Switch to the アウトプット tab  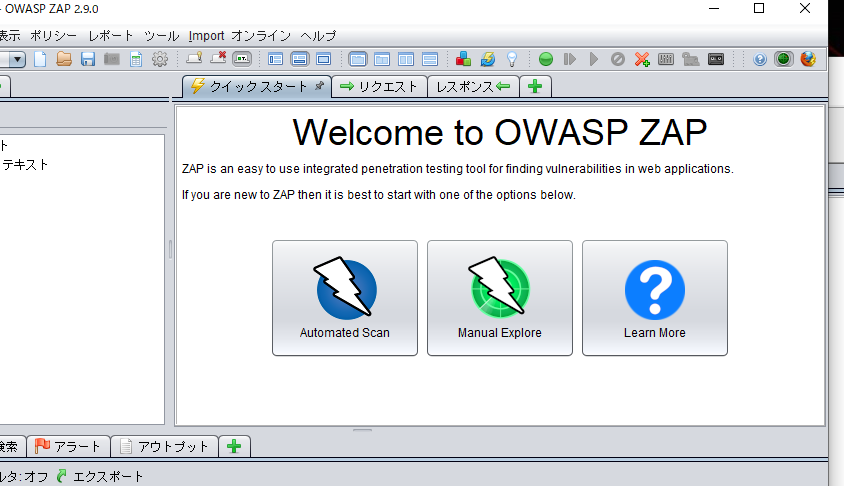pos(164,446)
